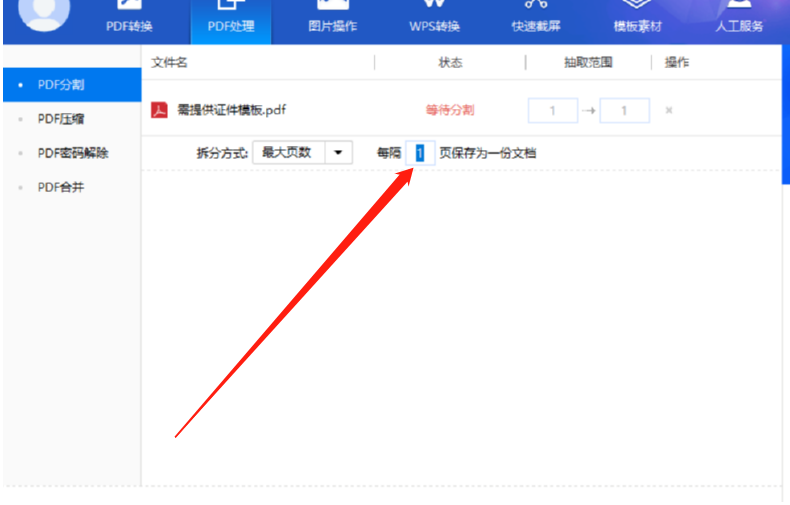Open the 人工服务 tab
790x505 pixels.
pyautogui.click(x=739, y=20)
